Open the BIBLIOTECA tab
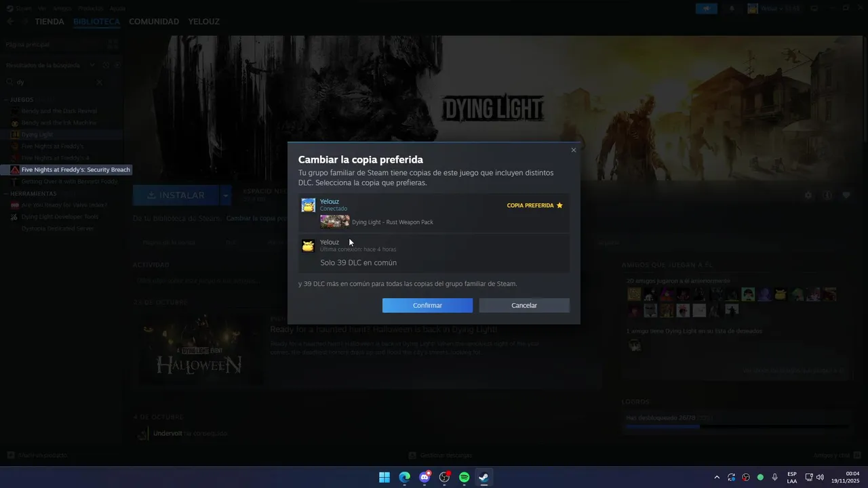The height and width of the screenshot is (488, 868). 97,22
